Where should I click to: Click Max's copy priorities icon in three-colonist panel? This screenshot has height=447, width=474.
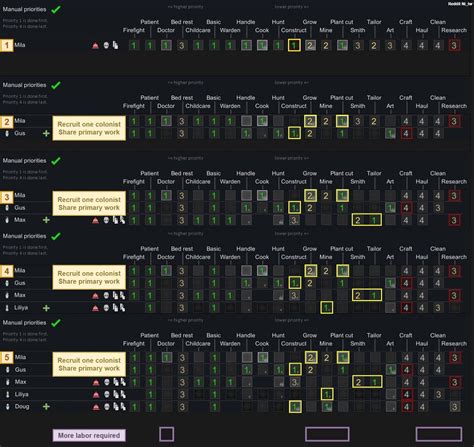pyautogui.click(x=115, y=220)
